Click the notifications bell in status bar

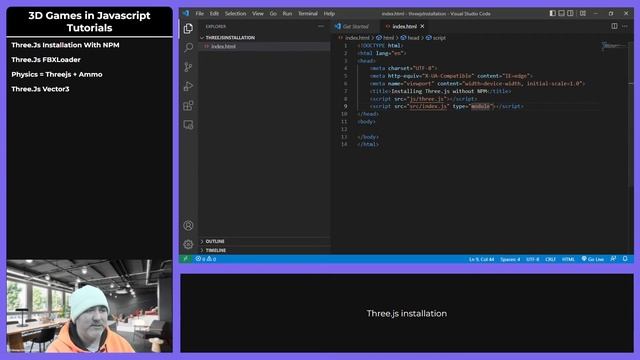[625, 259]
